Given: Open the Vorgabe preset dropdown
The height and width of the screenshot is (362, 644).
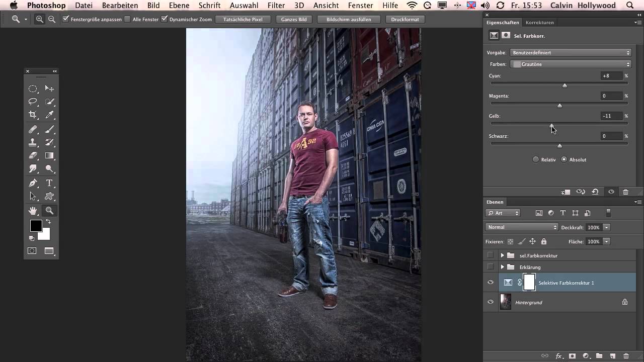Looking at the screenshot, I should tap(571, 53).
